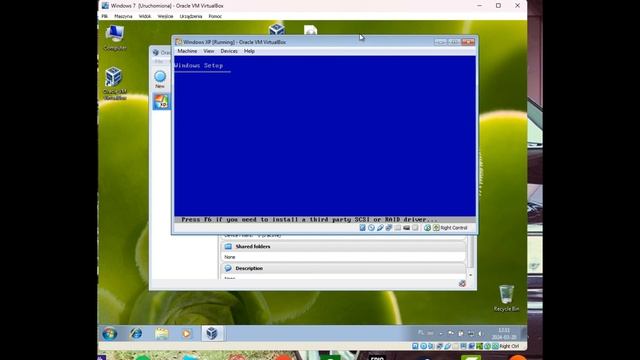Image resolution: width=640 pixels, height=360 pixels.
Task: Click keyboard capture indicator beside Right Control
Action: pyautogui.click(x=436, y=228)
